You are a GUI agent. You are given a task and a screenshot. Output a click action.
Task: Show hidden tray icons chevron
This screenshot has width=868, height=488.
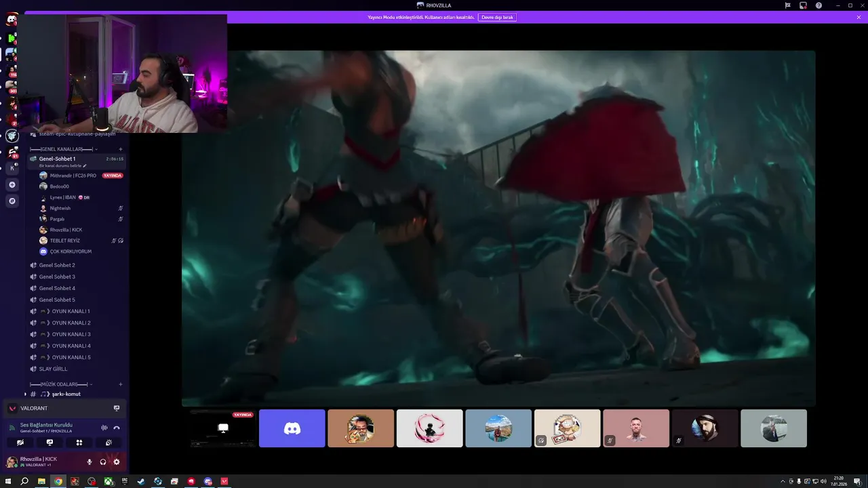coord(784,481)
